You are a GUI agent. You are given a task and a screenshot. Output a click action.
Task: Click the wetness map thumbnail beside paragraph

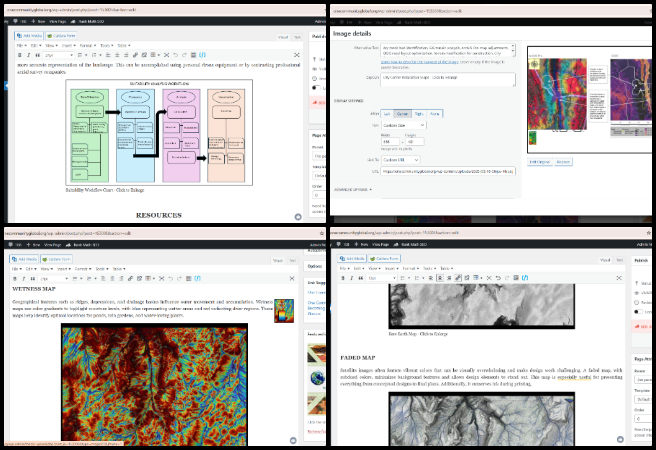pos(284,311)
